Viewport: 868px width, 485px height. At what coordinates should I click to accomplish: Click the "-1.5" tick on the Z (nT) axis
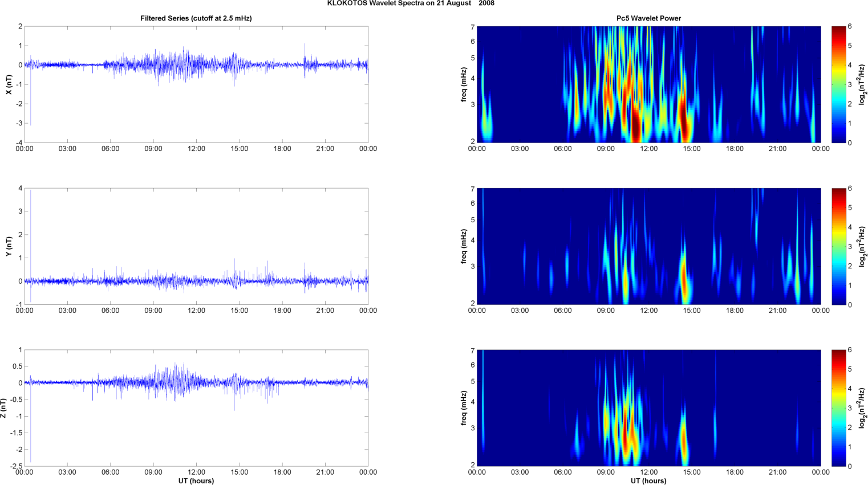(16, 433)
